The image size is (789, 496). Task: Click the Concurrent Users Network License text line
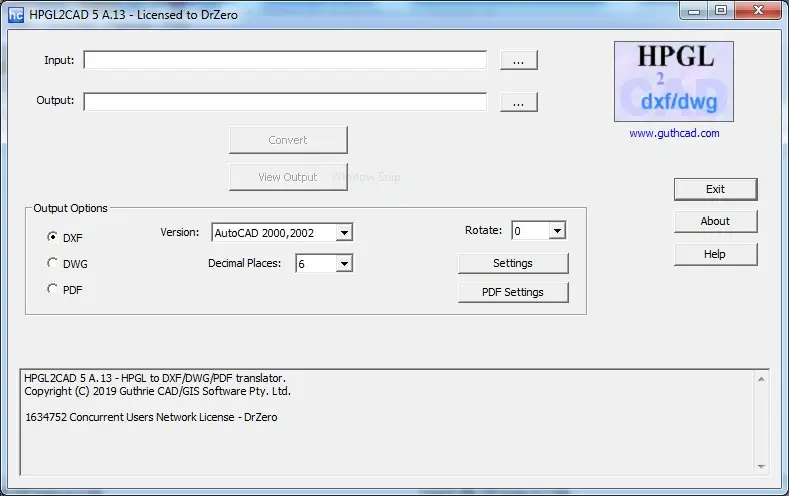pos(151,417)
